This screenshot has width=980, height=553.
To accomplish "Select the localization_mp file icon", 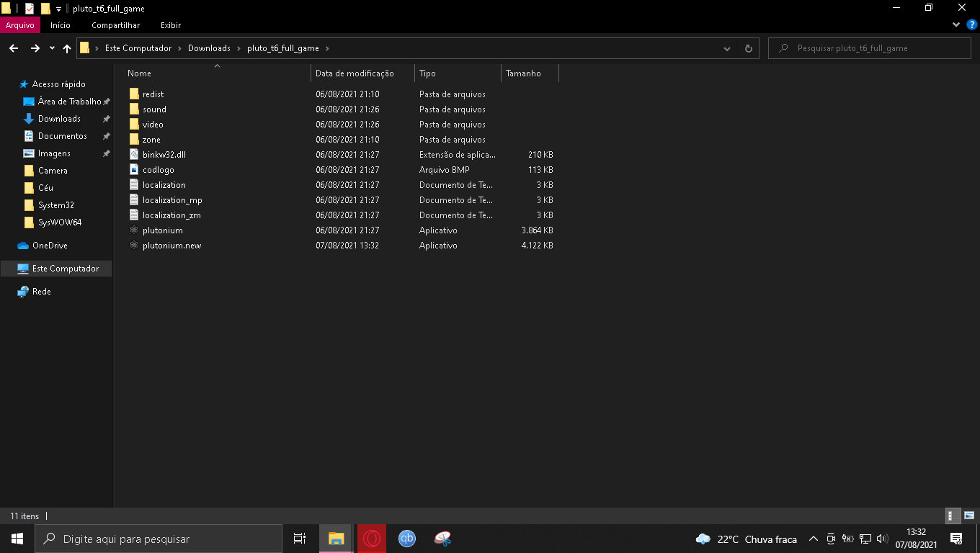I will (x=134, y=200).
